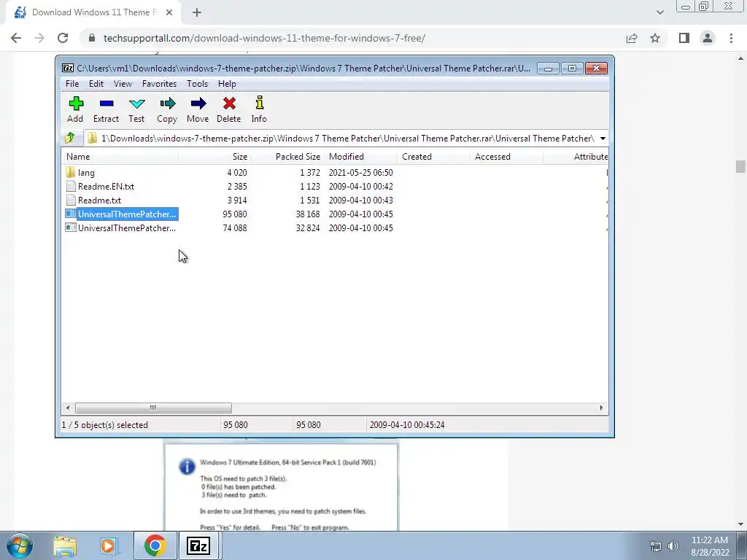747x560 pixels.
Task: Open the Windows Start button
Action: 20,545
